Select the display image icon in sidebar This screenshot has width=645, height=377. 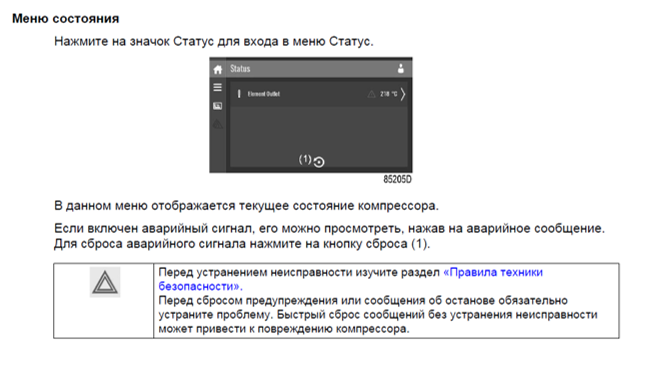[218, 106]
